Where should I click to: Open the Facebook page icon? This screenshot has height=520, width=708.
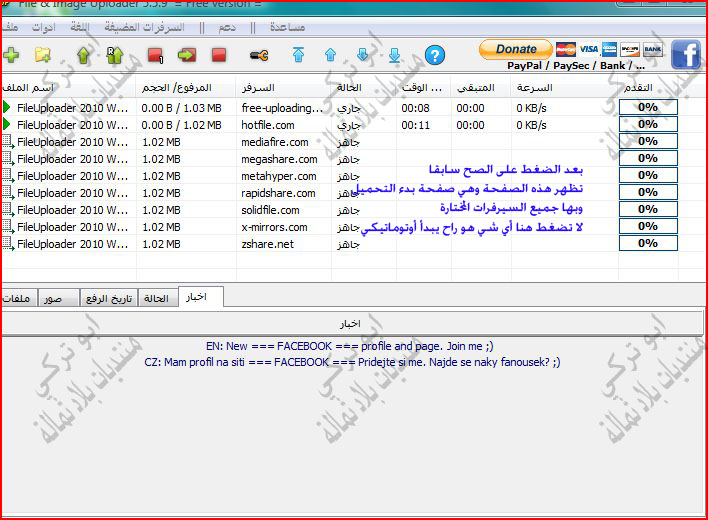(x=685, y=54)
